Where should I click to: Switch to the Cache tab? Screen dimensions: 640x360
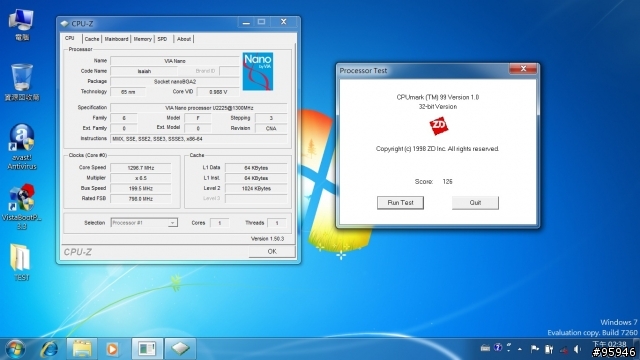coord(92,39)
